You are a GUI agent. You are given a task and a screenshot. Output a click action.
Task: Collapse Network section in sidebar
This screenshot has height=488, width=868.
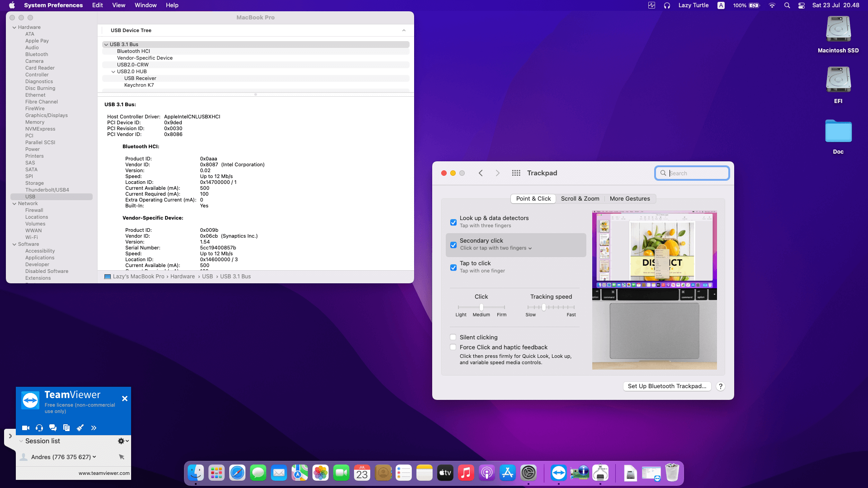coord(14,203)
